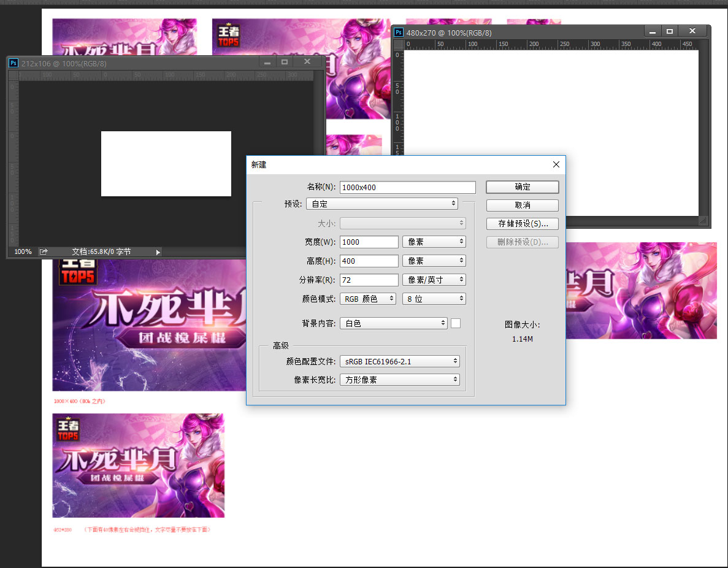Click the red caption 1000×400 (80k 之内)
This screenshot has width=728, height=568.
point(79,401)
